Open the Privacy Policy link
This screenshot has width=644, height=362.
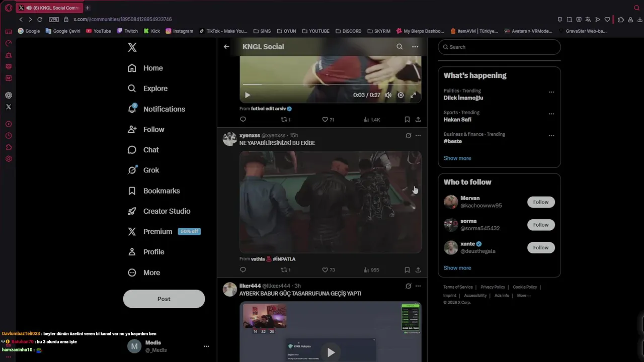pos(493,287)
